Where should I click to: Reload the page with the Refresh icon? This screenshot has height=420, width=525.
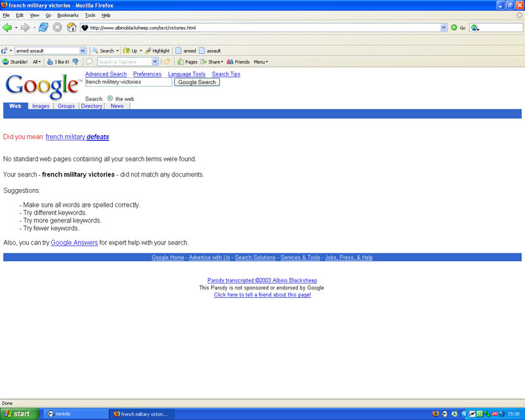coord(43,27)
